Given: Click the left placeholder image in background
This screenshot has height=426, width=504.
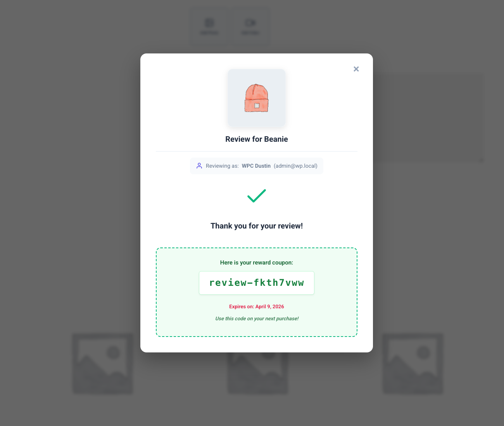Looking at the screenshot, I should point(103,364).
